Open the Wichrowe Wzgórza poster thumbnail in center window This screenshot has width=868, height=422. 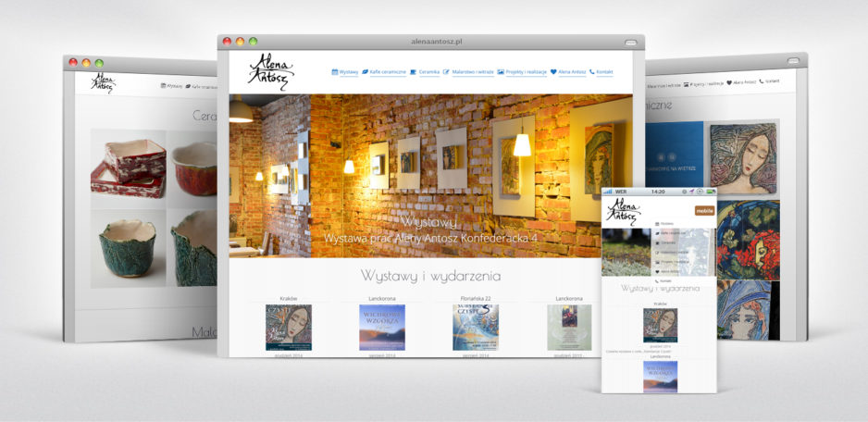click(x=381, y=328)
